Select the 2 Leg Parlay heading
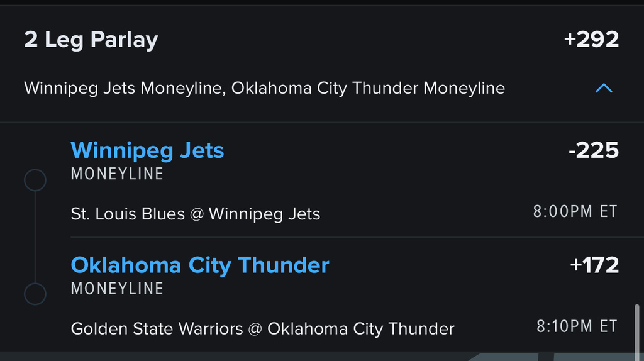This screenshot has height=361, width=644. (91, 40)
